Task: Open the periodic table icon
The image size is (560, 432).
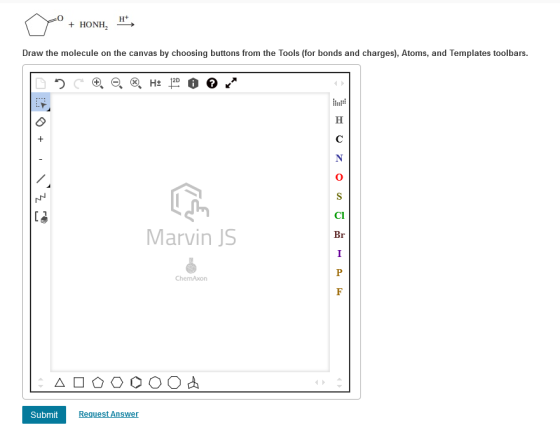Action: (x=339, y=102)
